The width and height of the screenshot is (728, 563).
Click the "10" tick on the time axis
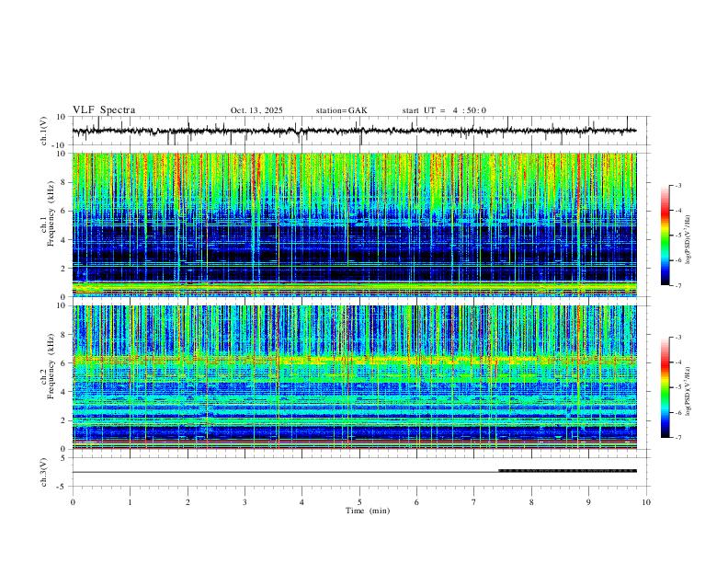point(646,502)
